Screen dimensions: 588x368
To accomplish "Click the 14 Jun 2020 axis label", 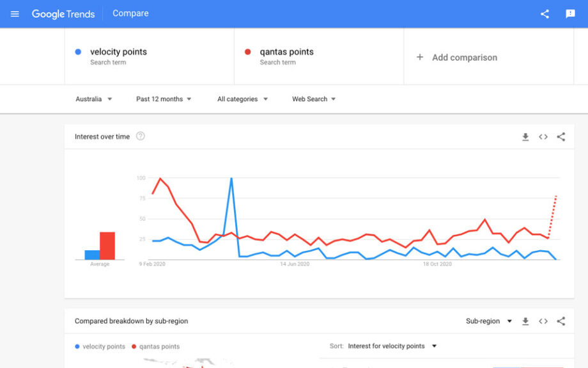I will 295,264.
